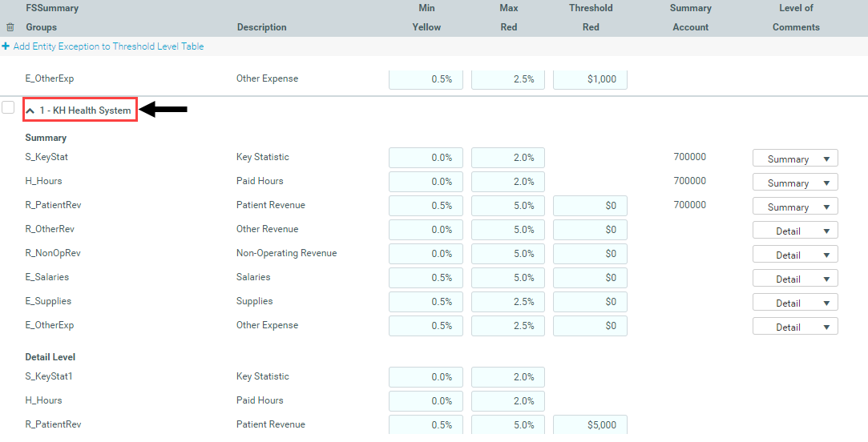Collapse the 1 - KH Health System section
868x442 pixels.
point(30,110)
